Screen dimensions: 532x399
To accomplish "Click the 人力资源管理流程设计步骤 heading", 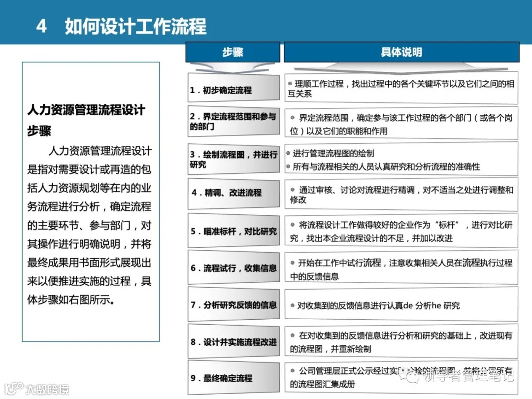I will tap(86, 119).
